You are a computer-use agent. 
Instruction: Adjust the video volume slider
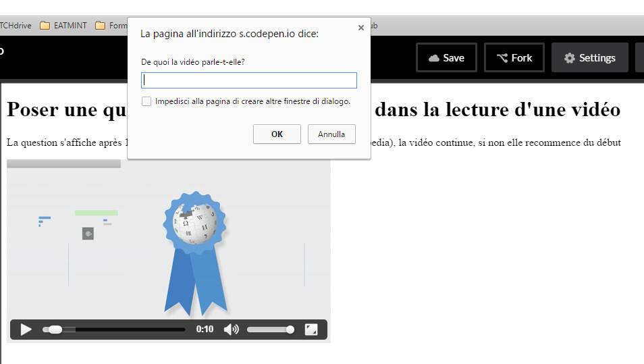click(270, 330)
